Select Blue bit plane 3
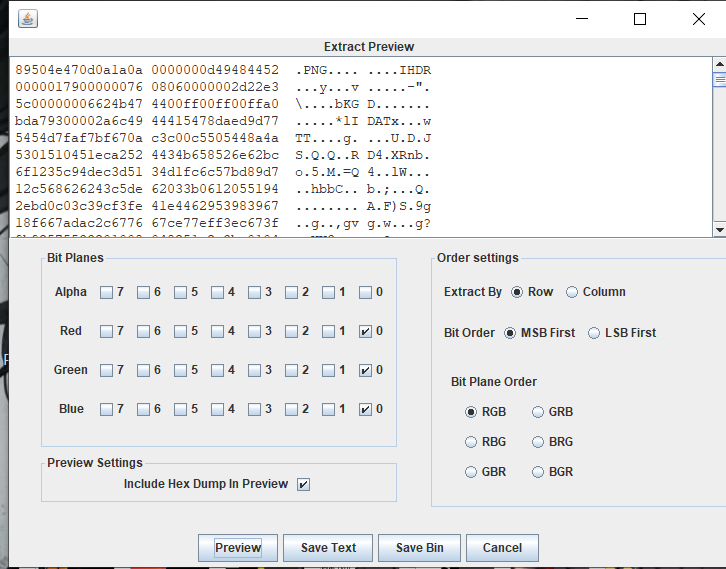 coord(254,409)
